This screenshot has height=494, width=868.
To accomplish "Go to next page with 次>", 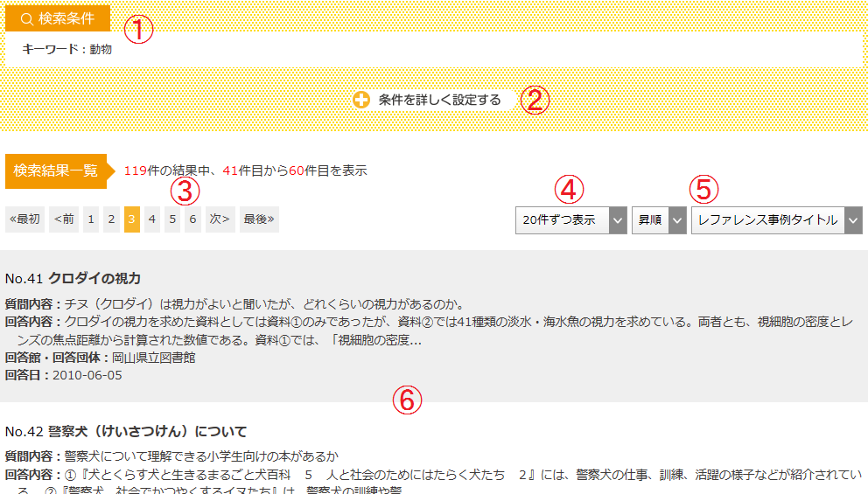I will pos(220,219).
